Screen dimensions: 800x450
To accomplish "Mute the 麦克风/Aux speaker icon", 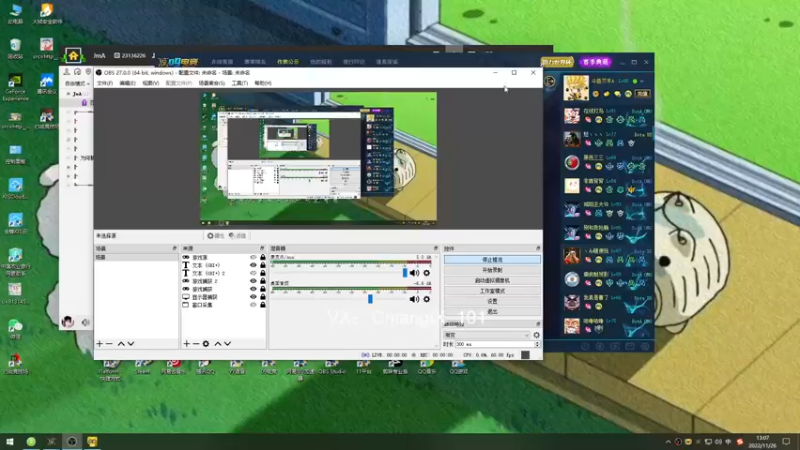I will [x=414, y=273].
